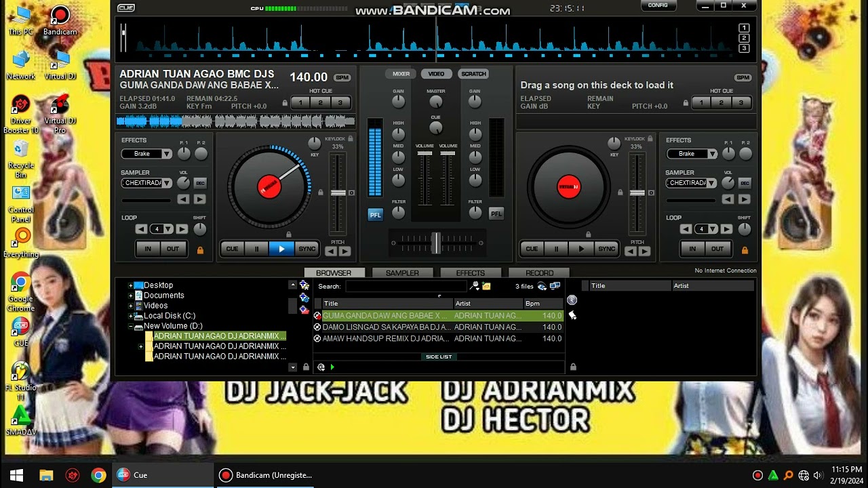This screenshot has width=868, height=488.
Task: Click the monitors icon beside file count
Action: (555, 286)
